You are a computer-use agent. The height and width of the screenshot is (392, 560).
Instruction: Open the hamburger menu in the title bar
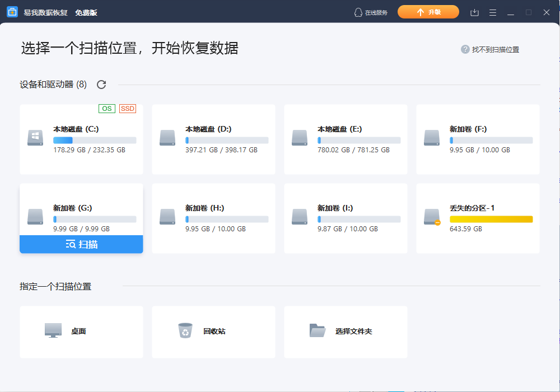pyautogui.click(x=492, y=11)
